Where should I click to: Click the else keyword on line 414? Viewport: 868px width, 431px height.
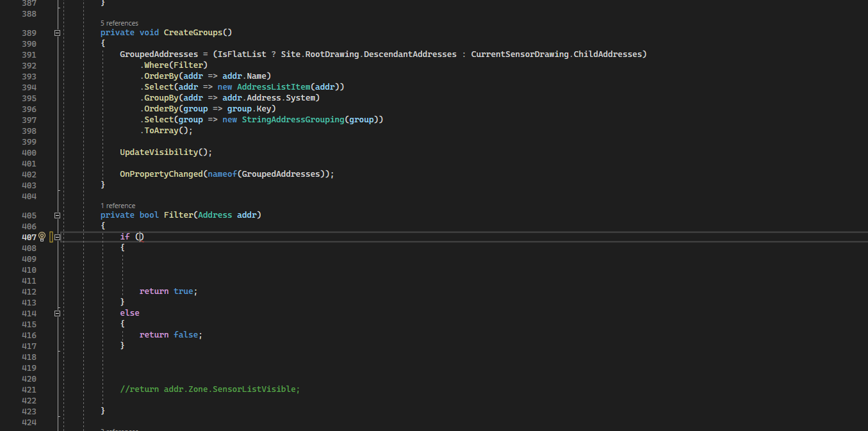click(129, 313)
